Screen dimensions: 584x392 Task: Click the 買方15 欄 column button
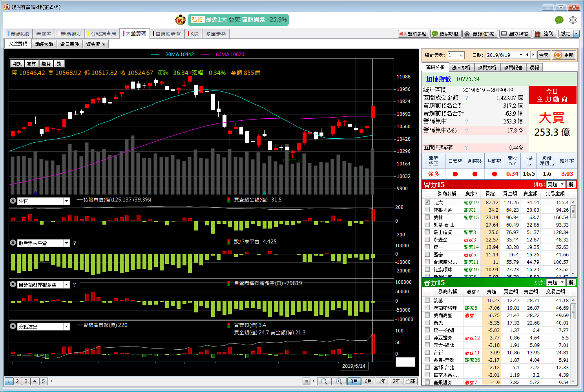click(571, 184)
